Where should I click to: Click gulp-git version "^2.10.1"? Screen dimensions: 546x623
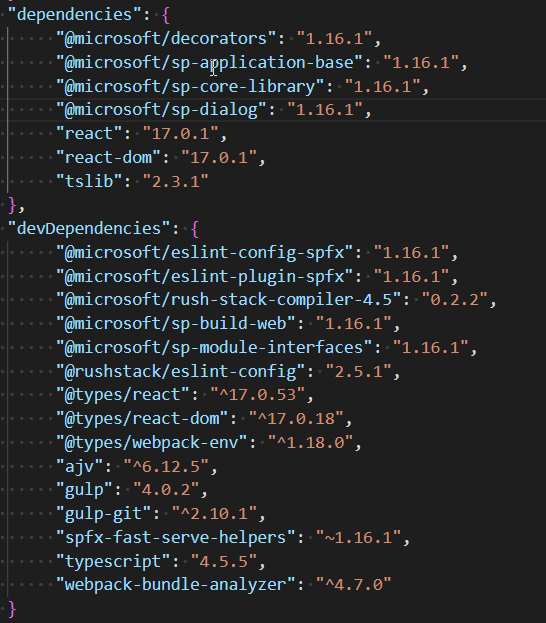coord(214,513)
